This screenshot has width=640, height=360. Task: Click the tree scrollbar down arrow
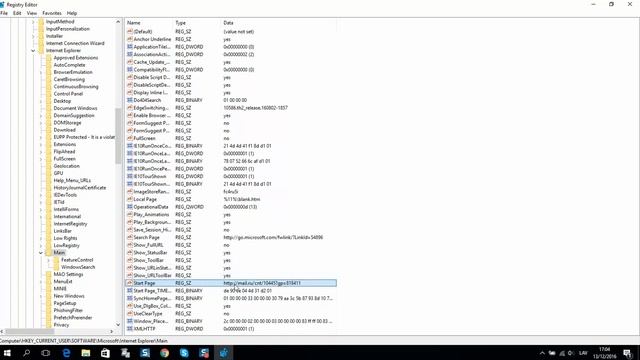pos(118,325)
